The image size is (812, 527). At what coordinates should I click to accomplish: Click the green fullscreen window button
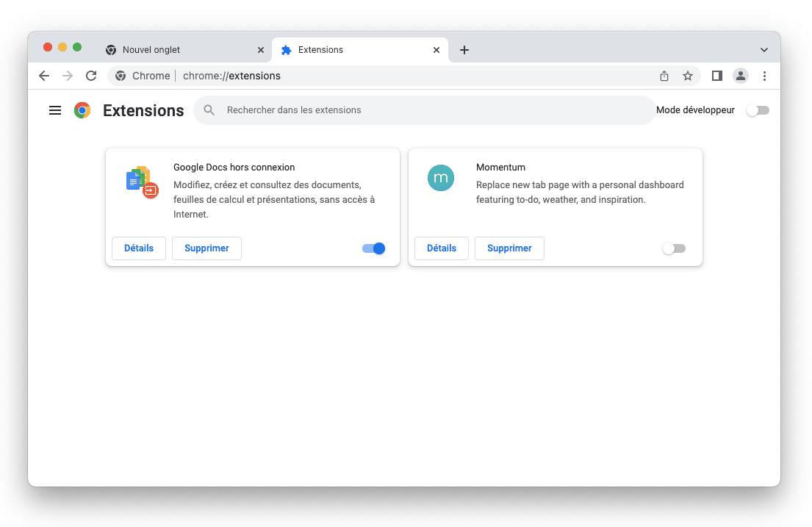point(77,47)
